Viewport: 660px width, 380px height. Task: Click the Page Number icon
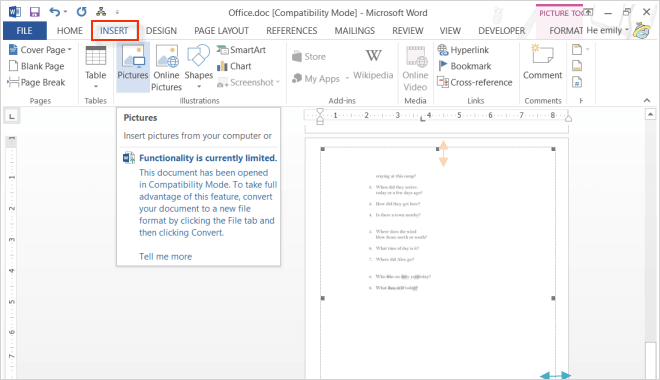click(578, 82)
